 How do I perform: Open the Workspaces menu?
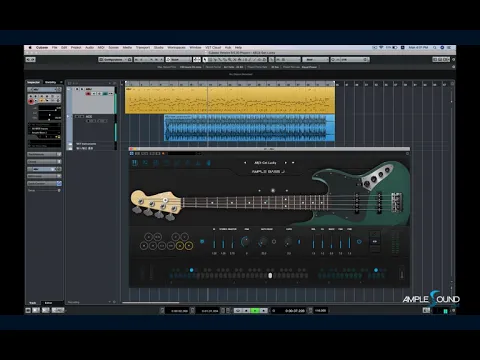[176, 48]
